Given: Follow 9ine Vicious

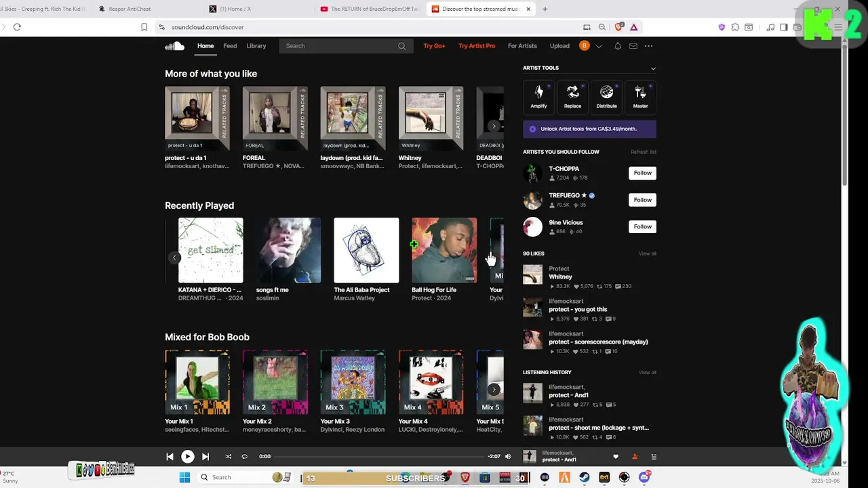Looking at the screenshot, I should point(642,227).
